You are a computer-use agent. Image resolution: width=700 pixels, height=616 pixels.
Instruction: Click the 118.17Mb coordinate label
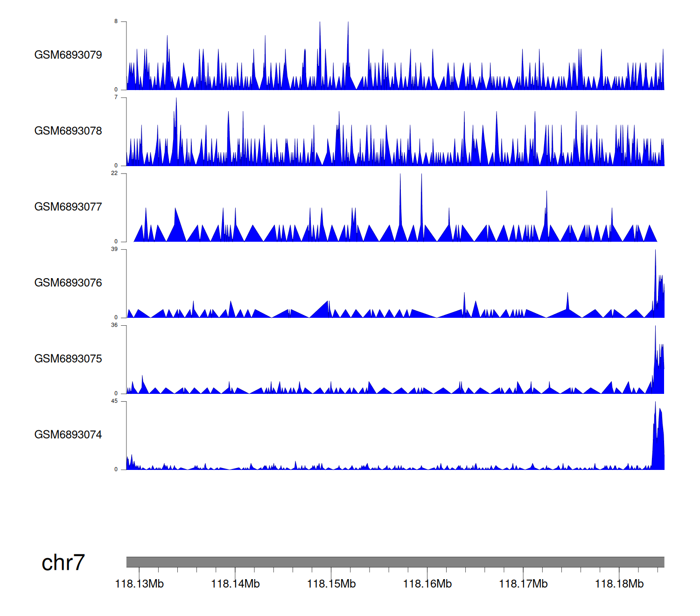click(x=523, y=584)
